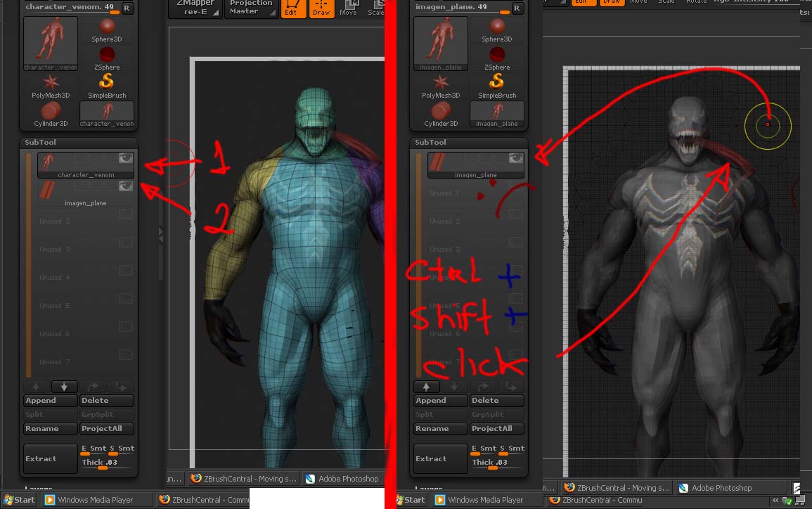Select imagen_plane subtool listed under character_venom
This screenshot has width=812, height=509.
tap(86, 193)
